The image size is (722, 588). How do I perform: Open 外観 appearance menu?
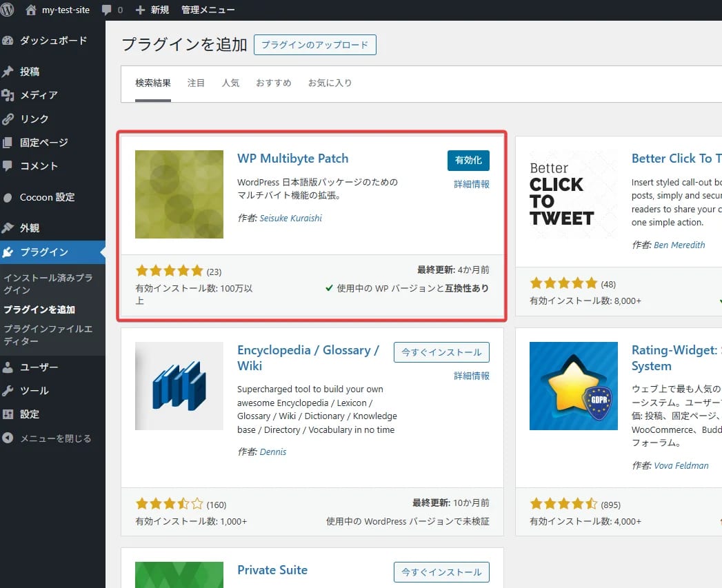30,228
